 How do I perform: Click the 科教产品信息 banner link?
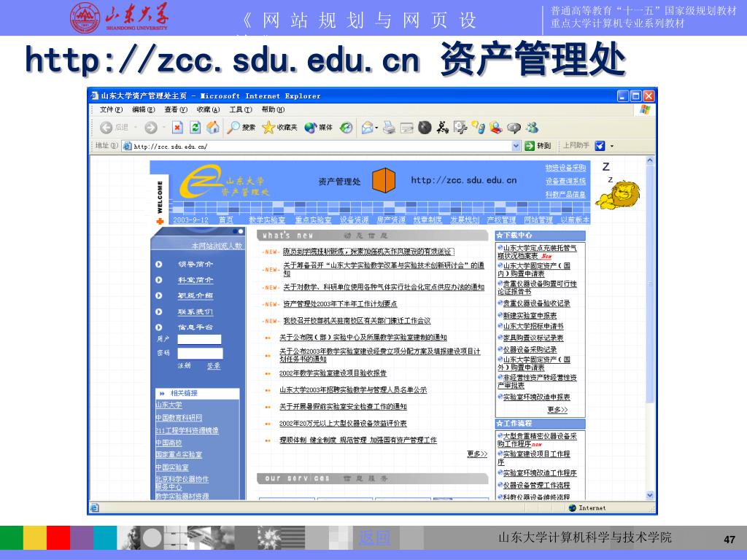565,194
